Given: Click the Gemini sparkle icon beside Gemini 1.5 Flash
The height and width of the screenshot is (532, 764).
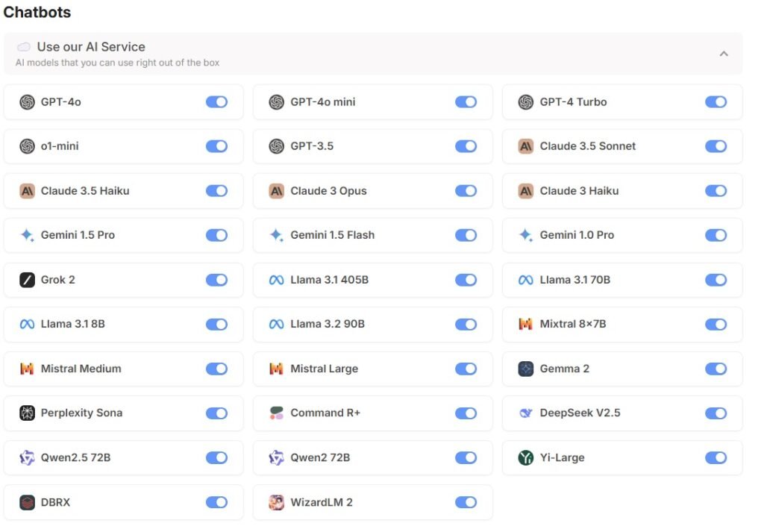Looking at the screenshot, I should click(276, 235).
